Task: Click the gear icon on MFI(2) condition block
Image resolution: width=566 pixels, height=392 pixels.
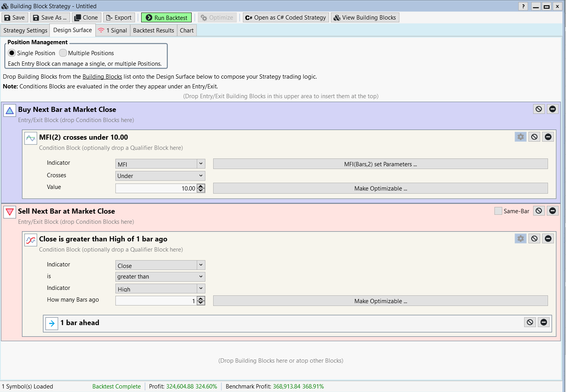Action: coord(520,137)
